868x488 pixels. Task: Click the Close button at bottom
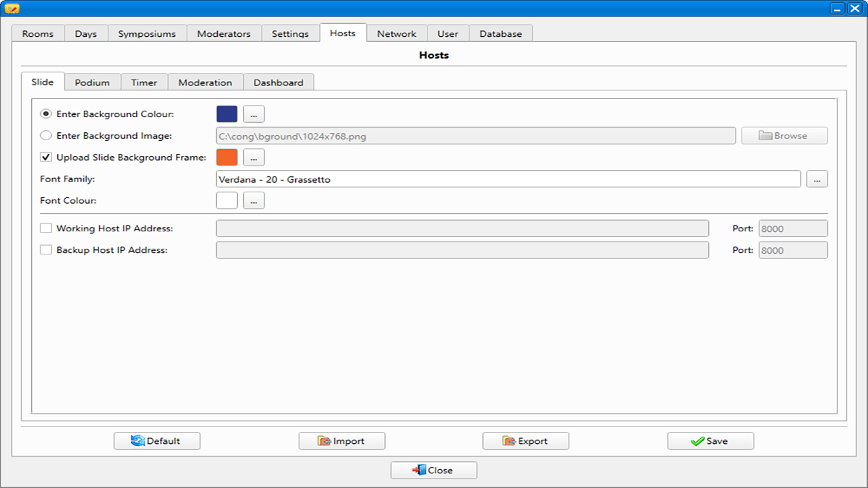click(x=434, y=470)
